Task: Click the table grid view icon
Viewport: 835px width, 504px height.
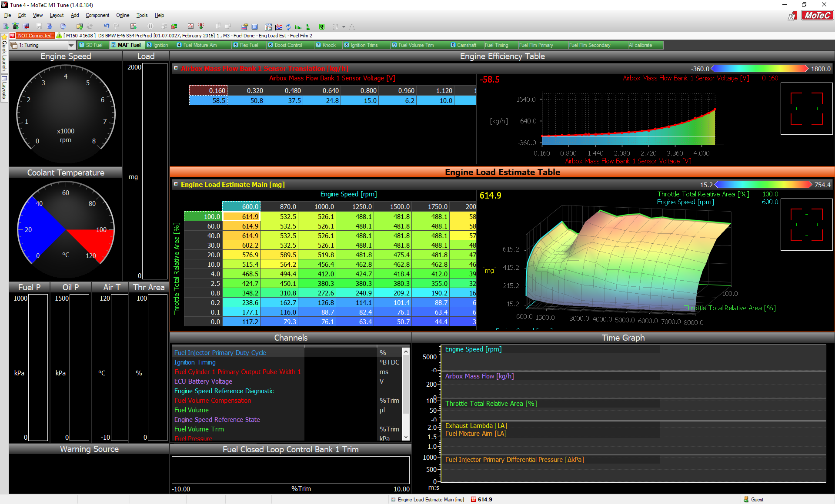Action: (268, 27)
